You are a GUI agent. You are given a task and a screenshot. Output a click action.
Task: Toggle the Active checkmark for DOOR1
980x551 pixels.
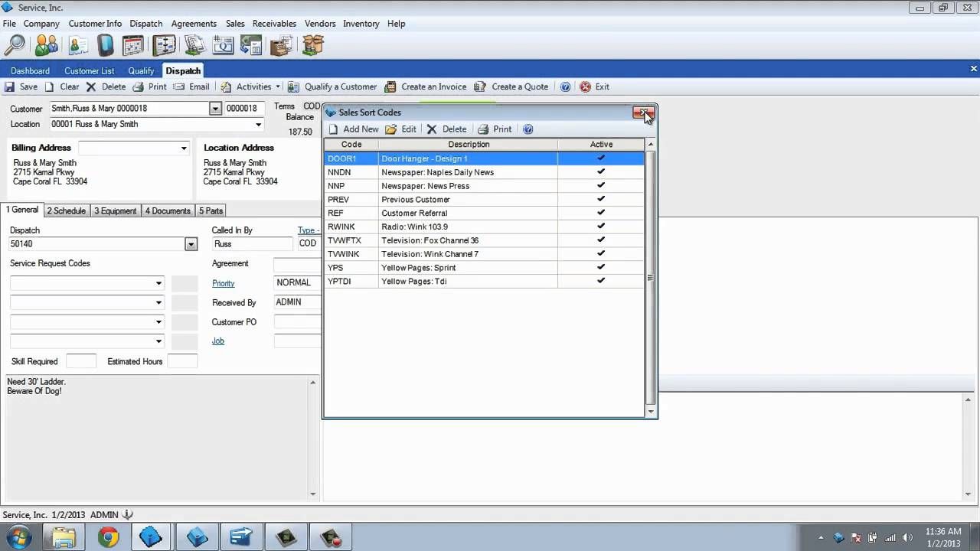tap(601, 158)
